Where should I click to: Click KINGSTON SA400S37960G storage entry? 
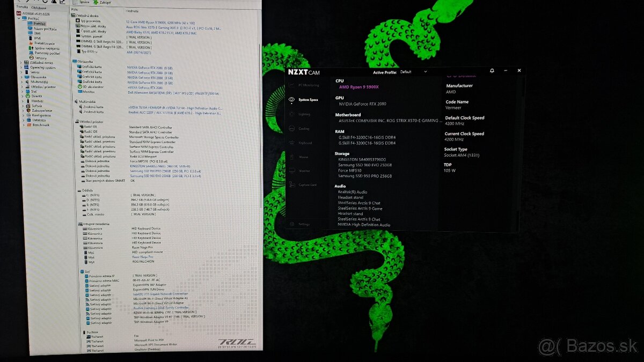[362, 159]
